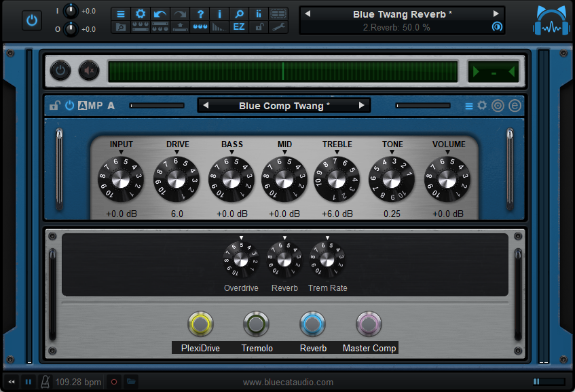Select next preset after Blue Twang Reverb

pos(496,14)
